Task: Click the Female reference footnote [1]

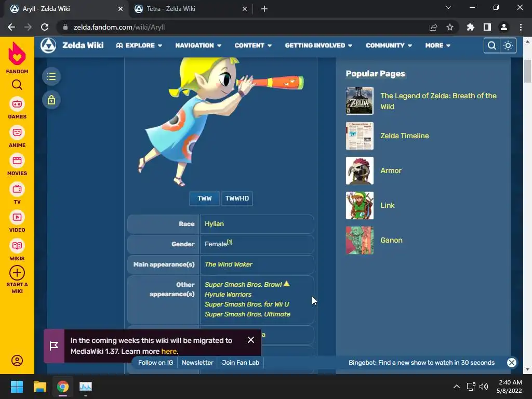Action: (230, 242)
